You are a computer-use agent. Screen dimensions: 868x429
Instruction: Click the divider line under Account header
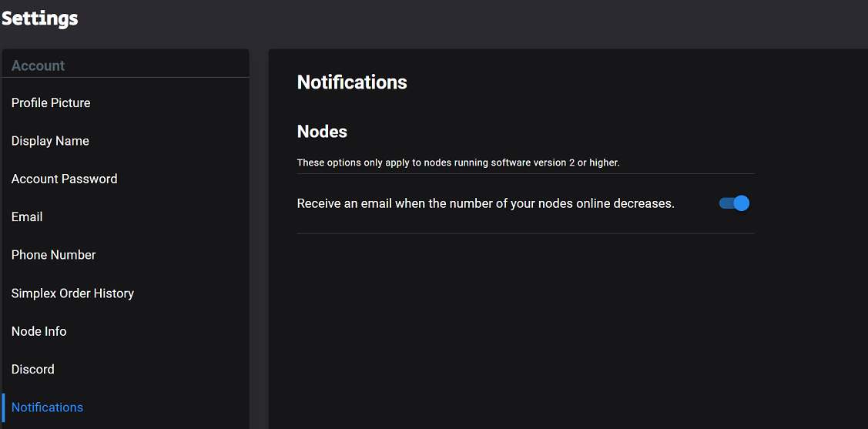click(x=126, y=78)
